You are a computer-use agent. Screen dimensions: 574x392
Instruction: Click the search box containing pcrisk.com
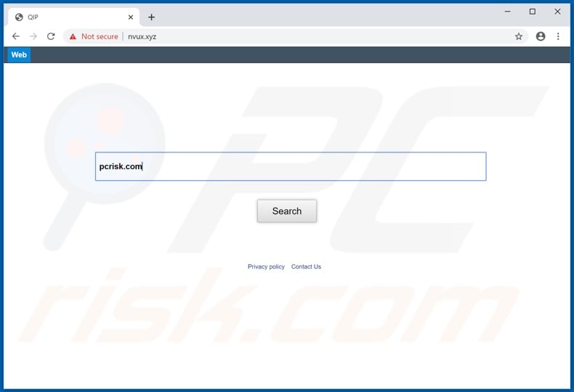pyautogui.click(x=291, y=166)
